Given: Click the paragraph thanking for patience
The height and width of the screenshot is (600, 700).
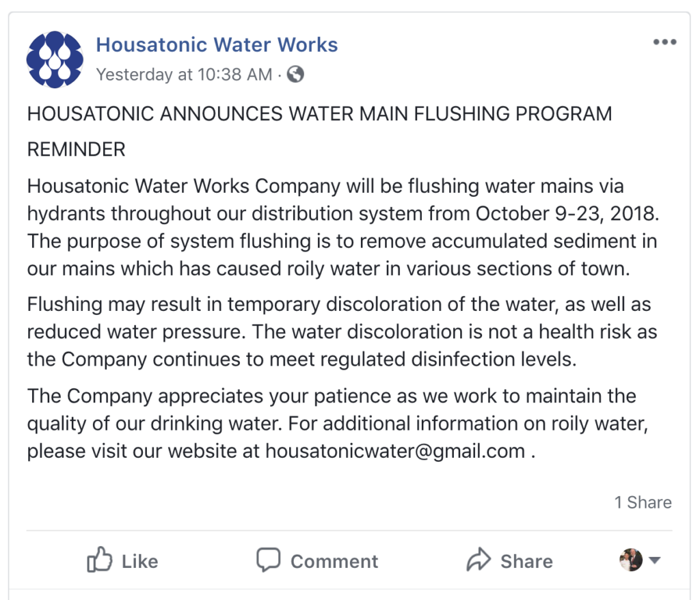Looking at the screenshot, I should pos(338,423).
